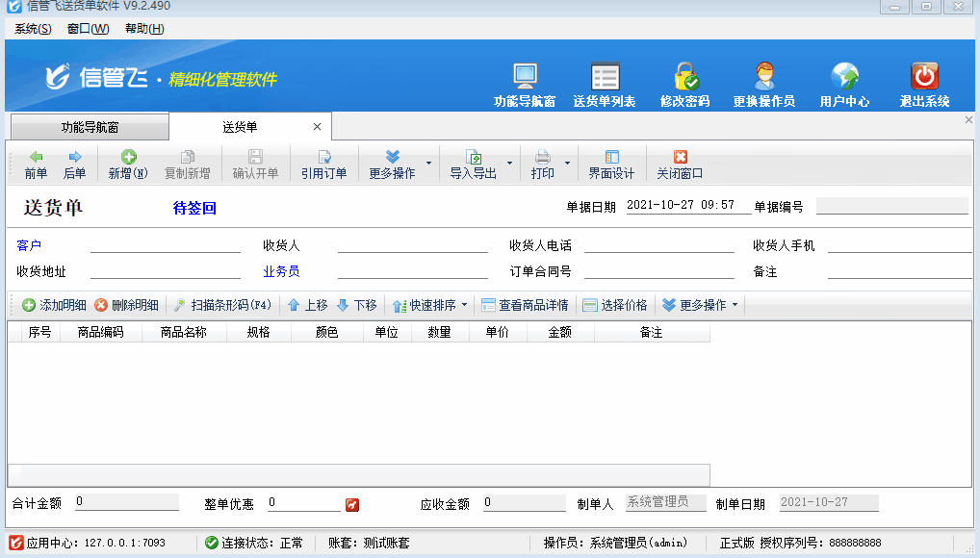Click the 修改密码 lock icon
Screen dimensions: 980x558
tap(685, 77)
